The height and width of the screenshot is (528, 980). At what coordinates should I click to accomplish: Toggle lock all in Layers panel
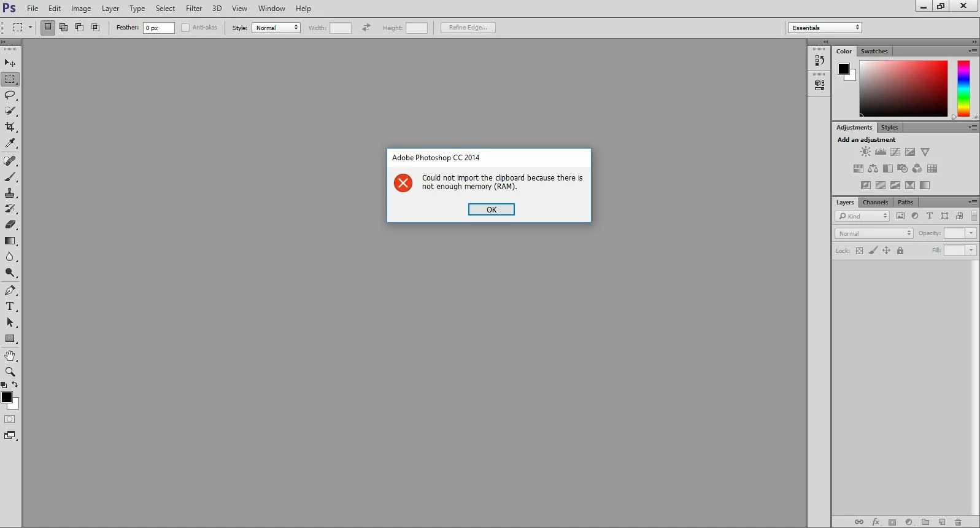pos(900,250)
